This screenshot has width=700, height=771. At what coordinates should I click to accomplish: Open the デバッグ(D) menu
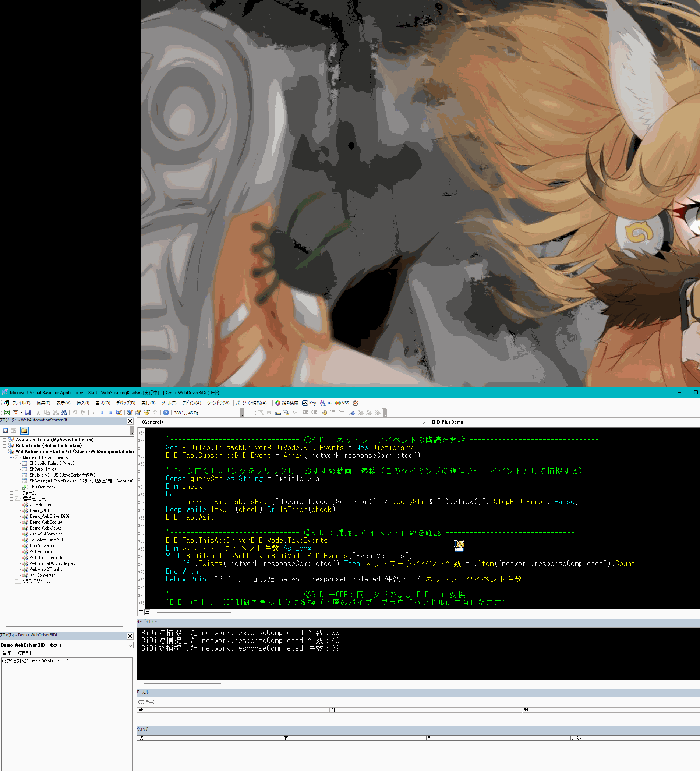[x=125, y=403]
